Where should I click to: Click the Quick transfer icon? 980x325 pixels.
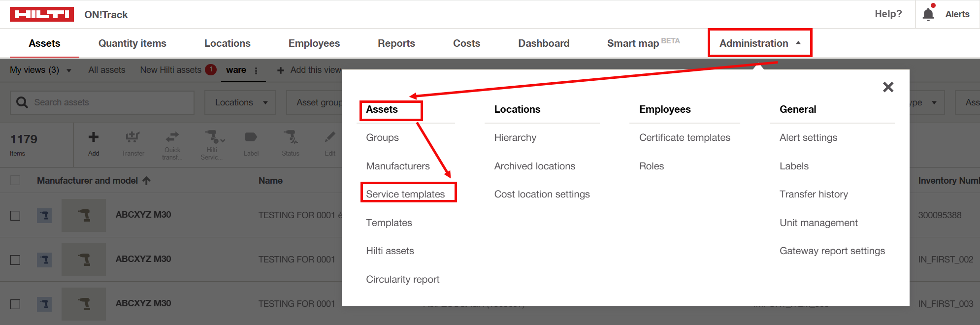(x=172, y=137)
